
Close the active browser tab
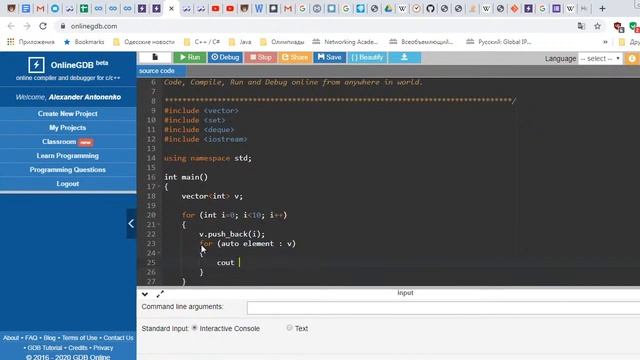pyautogui.click(x=171, y=8)
